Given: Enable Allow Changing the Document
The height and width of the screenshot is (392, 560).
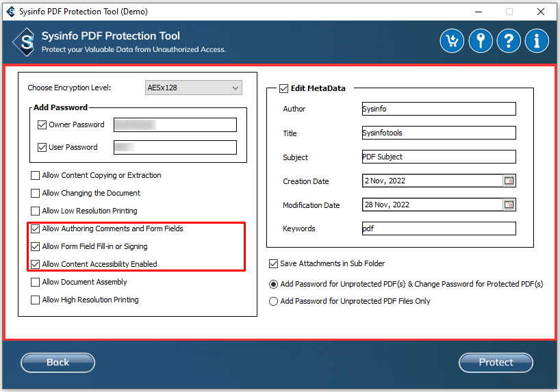Looking at the screenshot, I should (x=35, y=193).
